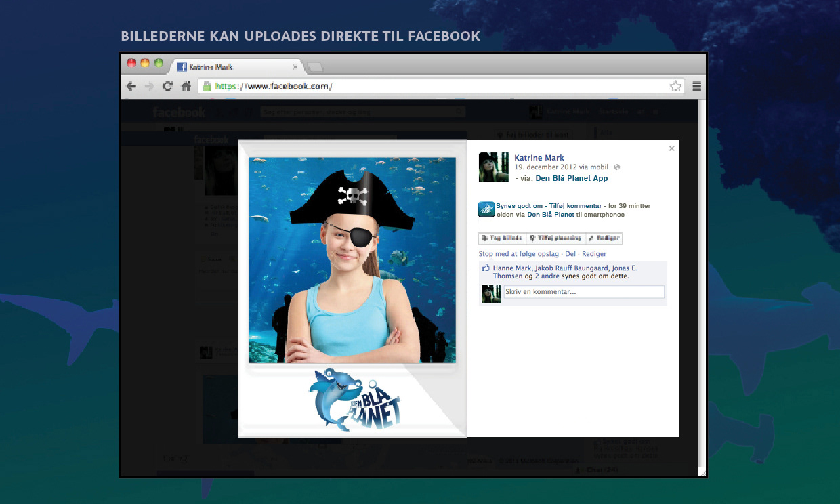Reload the page with refresh icon
840x504 pixels.
coord(167,87)
